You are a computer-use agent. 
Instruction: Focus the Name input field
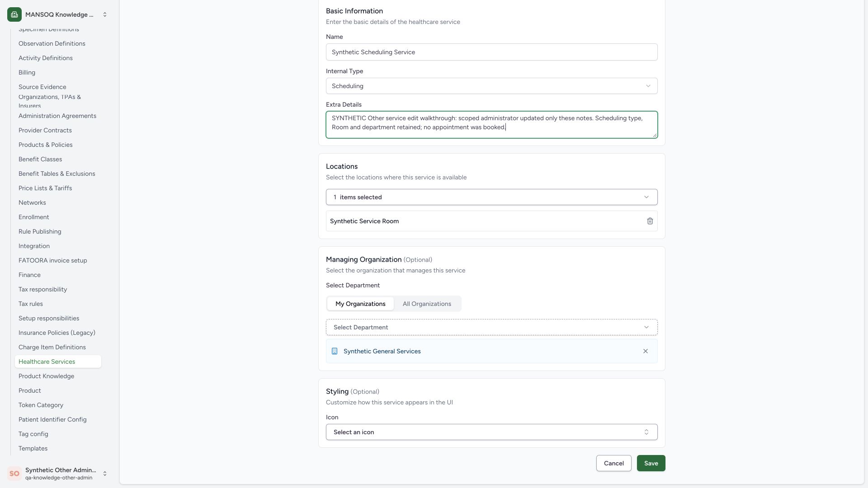[491, 52]
